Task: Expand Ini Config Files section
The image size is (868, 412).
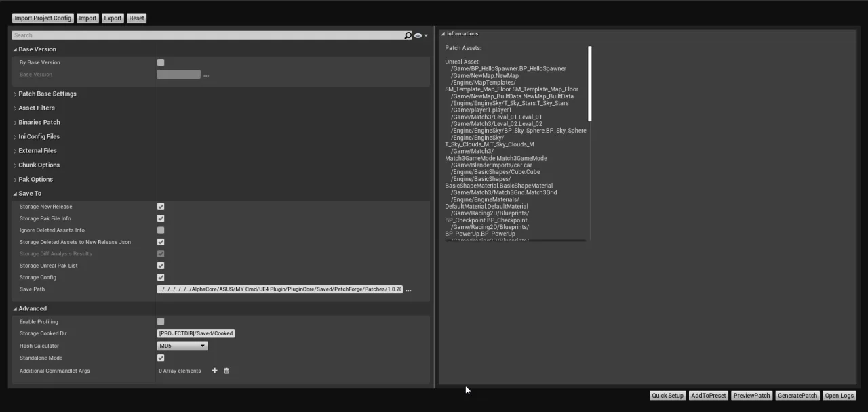Action: pyautogui.click(x=15, y=137)
